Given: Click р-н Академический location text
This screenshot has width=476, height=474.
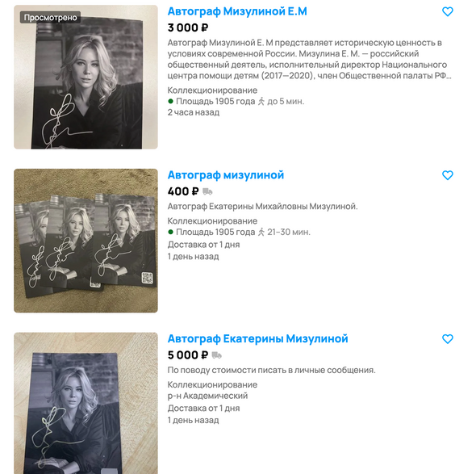Looking at the screenshot, I should click(207, 396).
